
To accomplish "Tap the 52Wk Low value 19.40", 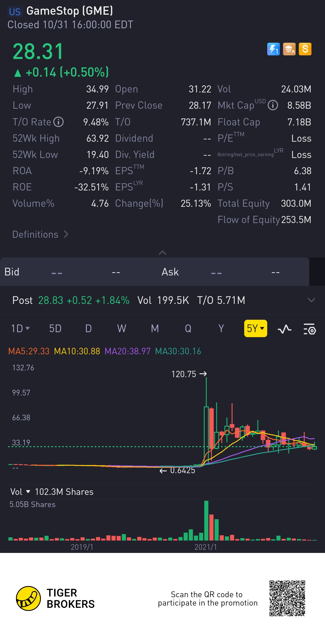I will click(x=97, y=155).
